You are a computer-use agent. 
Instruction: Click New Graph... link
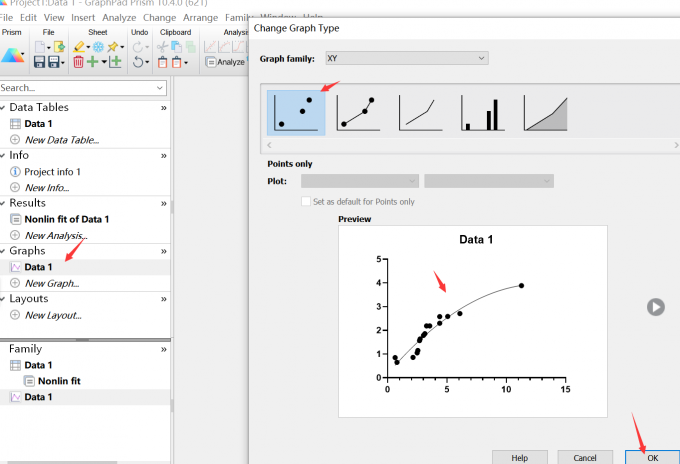pos(52,283)
